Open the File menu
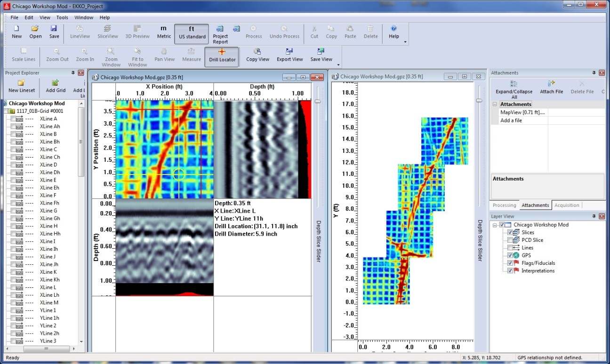610x364 pixels. tap(15, 17)
